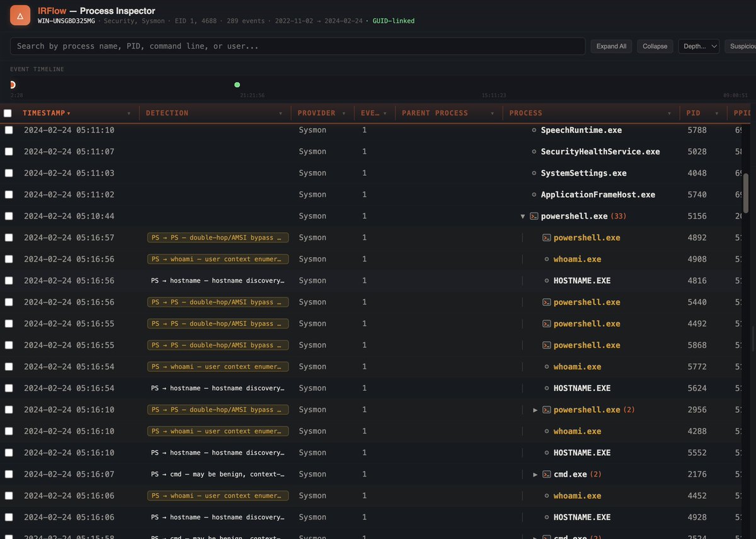Collapse the powershell.exe (33) tree node
The height and width of the screenshot is (539, 756).
coord(522,216)
